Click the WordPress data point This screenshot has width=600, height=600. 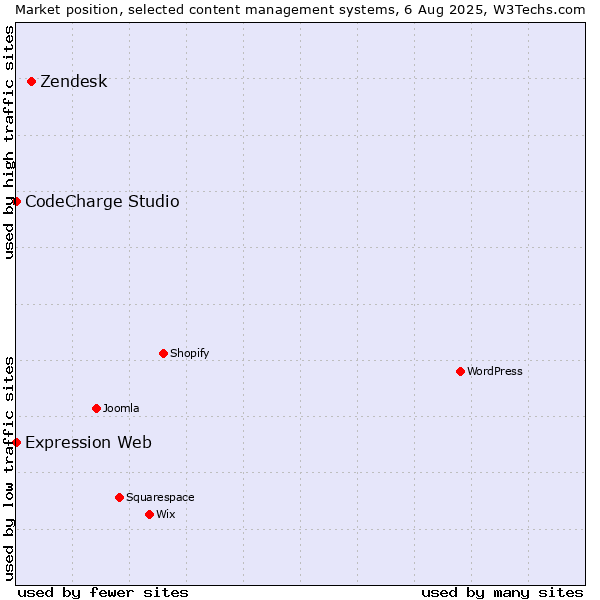(x=460, y=371)
